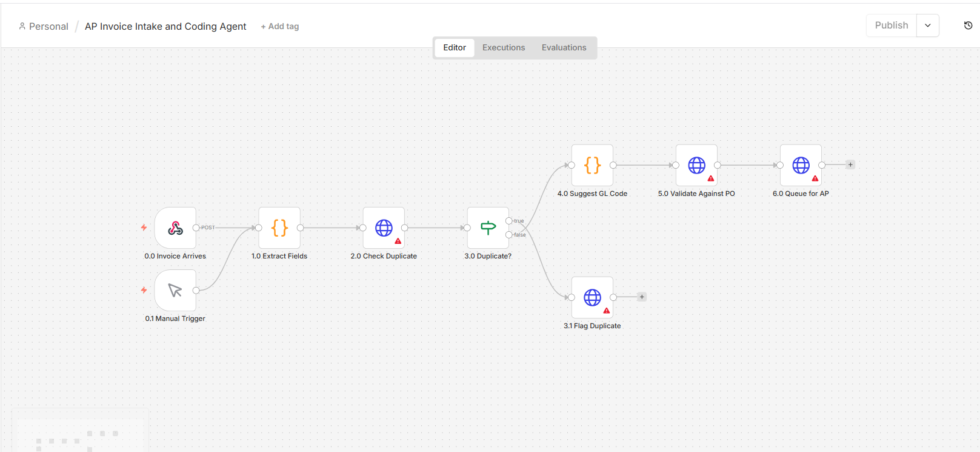Open the 2.0 Check Duplicate HTTP node
Viewport: 980px width, 452px height.
[x=384, y=228]
